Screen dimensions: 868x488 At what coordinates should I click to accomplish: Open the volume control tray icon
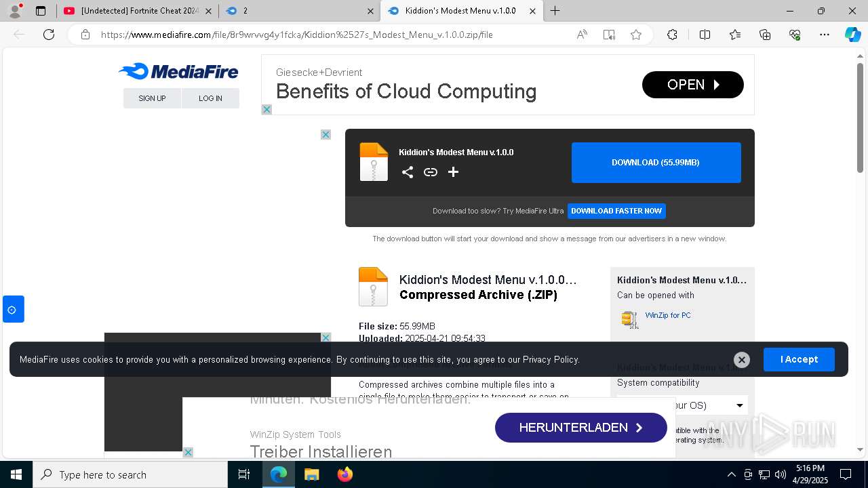(781, 474)
